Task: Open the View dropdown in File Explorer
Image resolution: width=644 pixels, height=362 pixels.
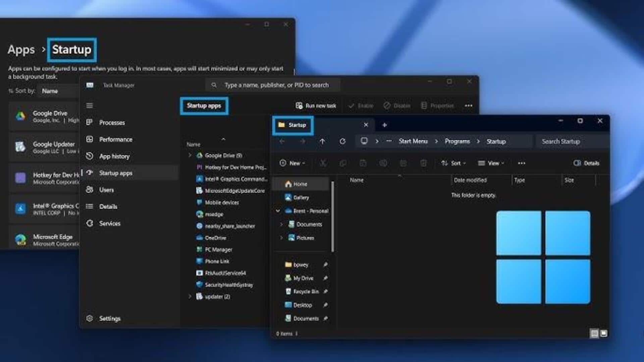Action: pyautogui.click(x=491, y=163)
